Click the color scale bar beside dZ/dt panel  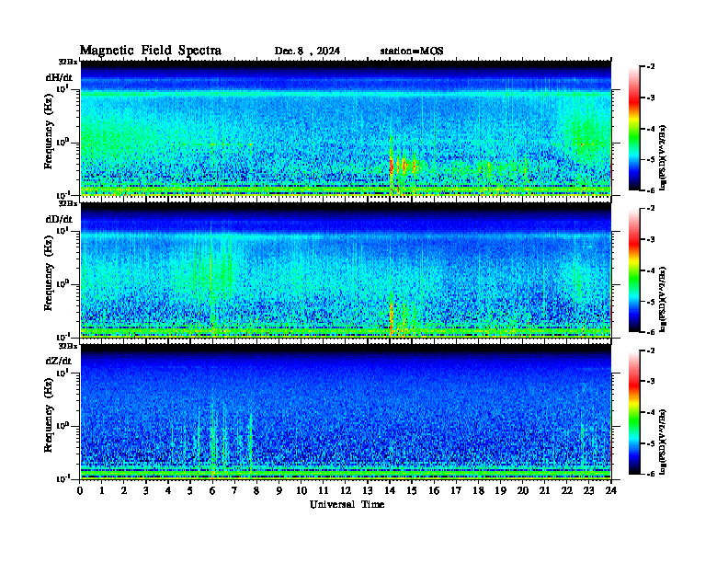point(634,412)
